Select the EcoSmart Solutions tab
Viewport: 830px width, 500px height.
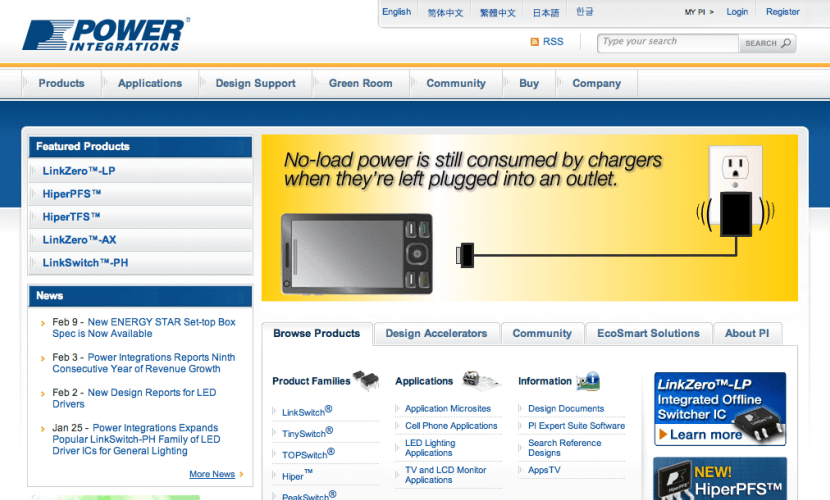click(x=648, y=333)
